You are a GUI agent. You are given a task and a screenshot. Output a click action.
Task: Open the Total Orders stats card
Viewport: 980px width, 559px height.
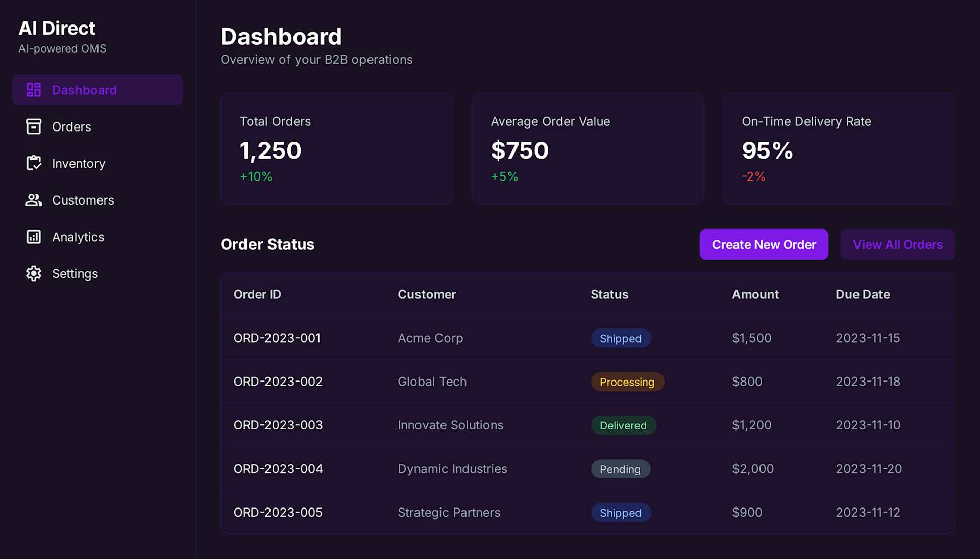pyautogui.click(x=336, y=148)
